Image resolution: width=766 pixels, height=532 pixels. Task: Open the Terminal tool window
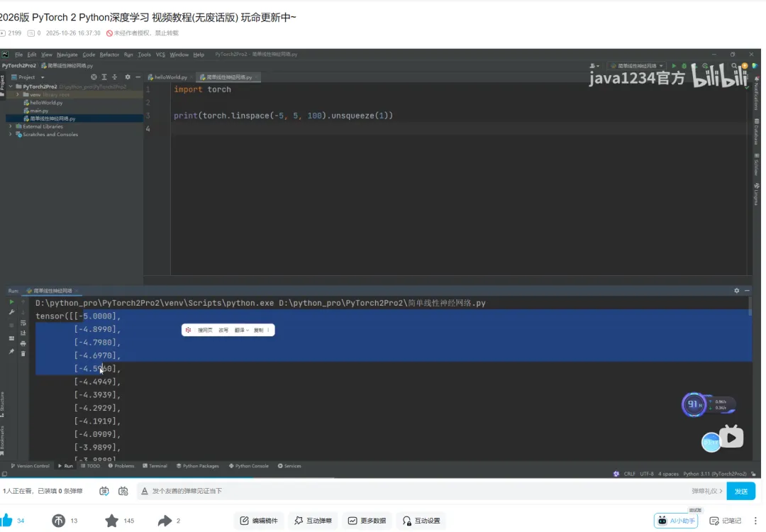[x=155, y=466]
